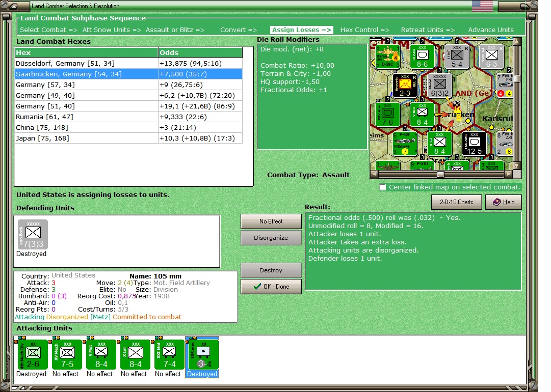The width and height of the screenshot is (551, 392).
Task: Click the Karlsruhe city label on map
Action: point(497,119)
